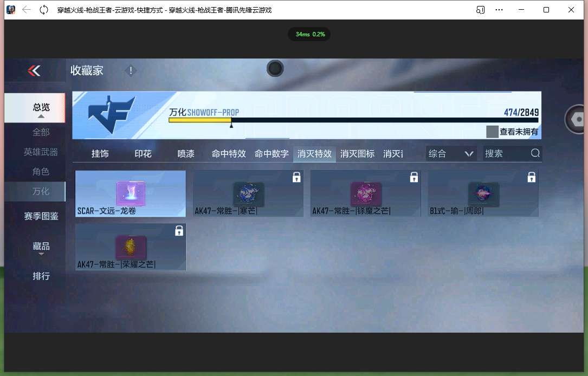Open the 排行 sidebar section

point(41,276)
